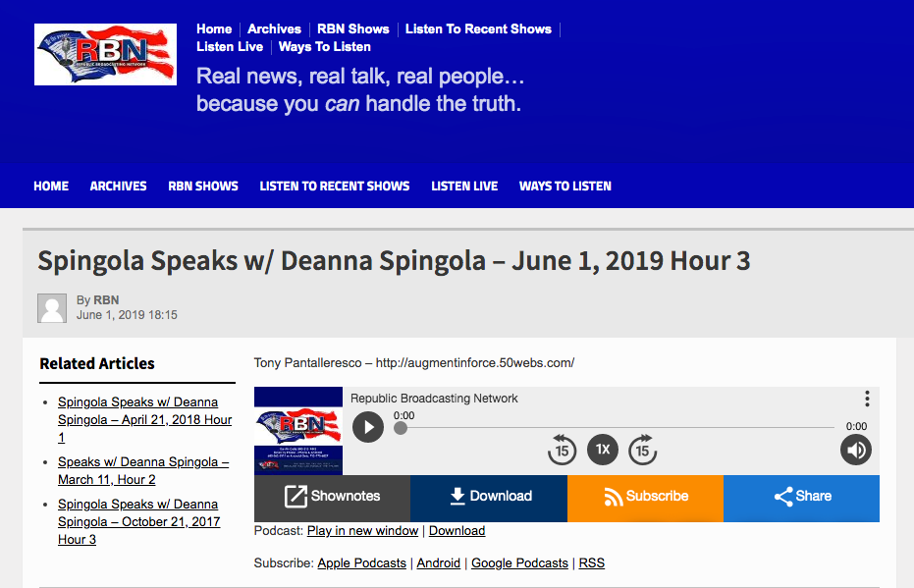The height and width of the screenshot is (588, 914).
Task: Click Home in the top header links
Action: click(214, 29)
